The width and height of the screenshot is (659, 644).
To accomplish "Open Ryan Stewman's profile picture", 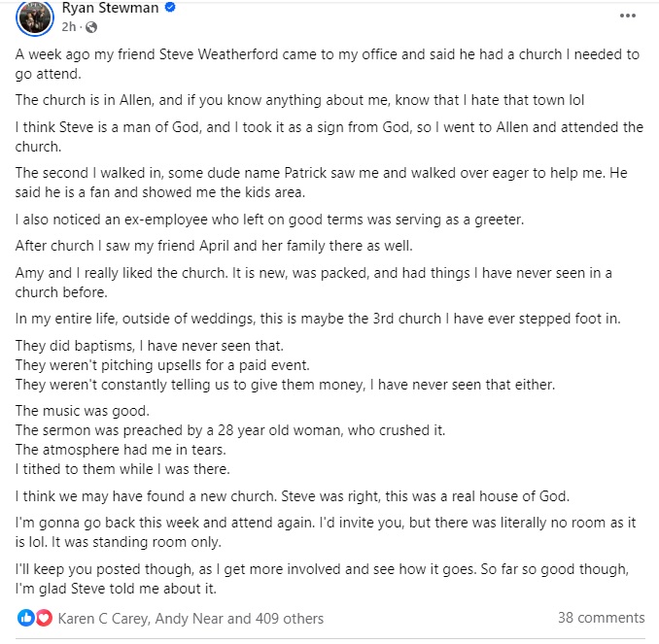I will [x=35, y=17].
